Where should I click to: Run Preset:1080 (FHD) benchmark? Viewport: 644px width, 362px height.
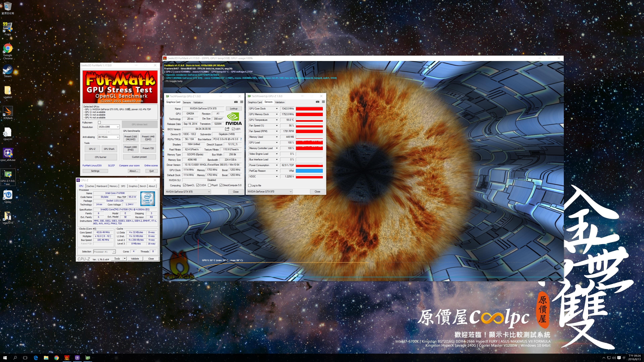[130, 148]
